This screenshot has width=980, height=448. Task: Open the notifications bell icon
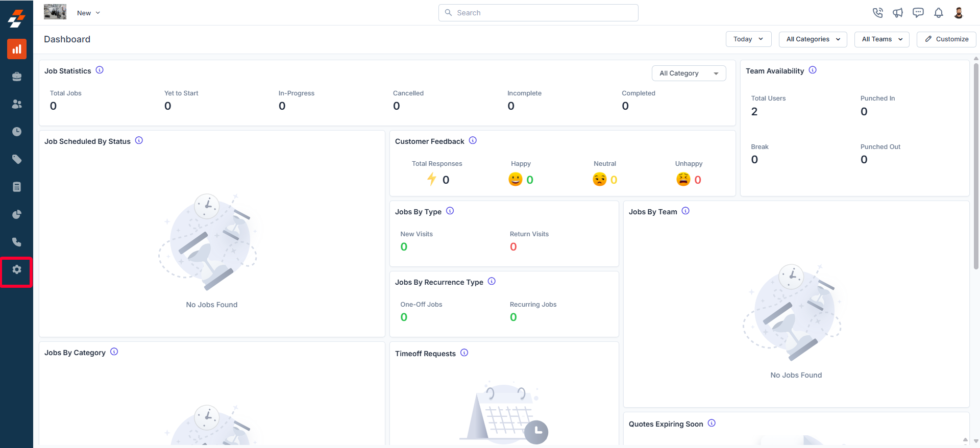[939, 13]
